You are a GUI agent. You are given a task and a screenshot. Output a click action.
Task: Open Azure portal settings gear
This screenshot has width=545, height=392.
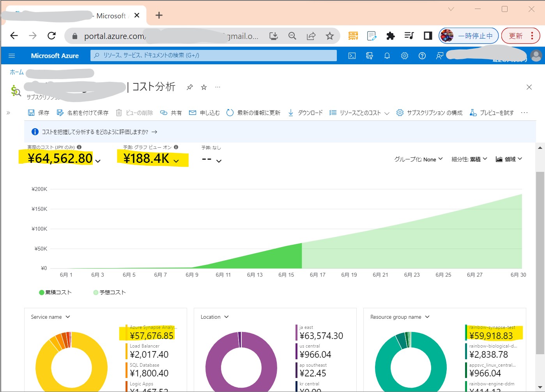405,56
